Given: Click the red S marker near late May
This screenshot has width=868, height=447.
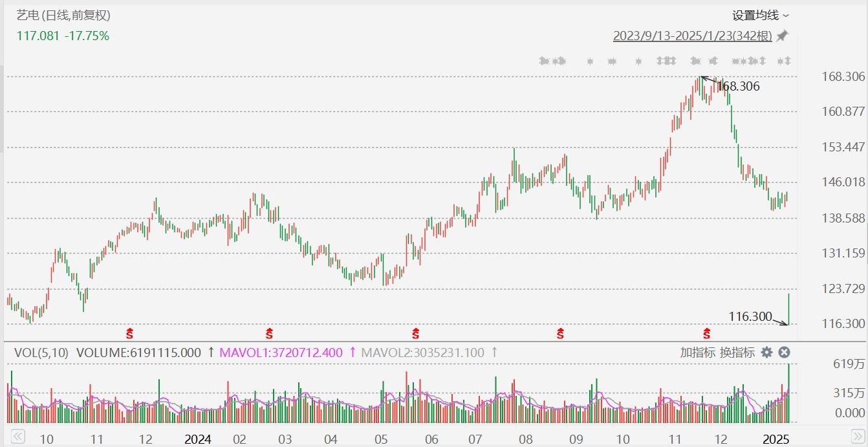Looking at the screenshot, I should click(x=415, y=334).
